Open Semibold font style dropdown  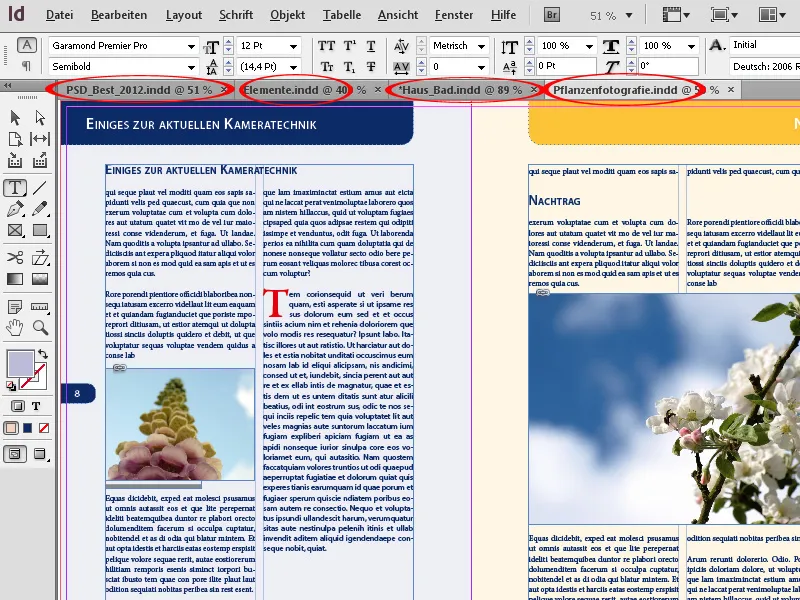(191, 67)
